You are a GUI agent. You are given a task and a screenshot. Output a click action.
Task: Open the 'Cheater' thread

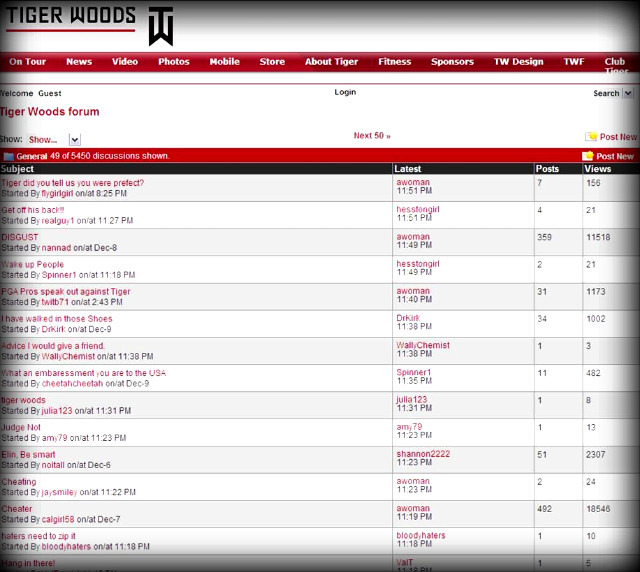pyautogui.click(x=17, y=509)
